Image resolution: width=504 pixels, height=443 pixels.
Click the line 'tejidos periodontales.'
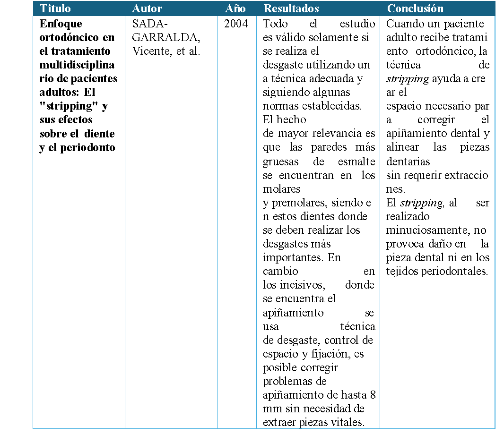coord(437,272)
